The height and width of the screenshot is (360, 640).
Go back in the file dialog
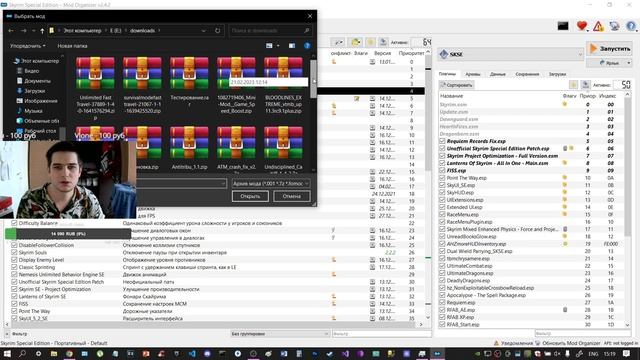[11, 31]
